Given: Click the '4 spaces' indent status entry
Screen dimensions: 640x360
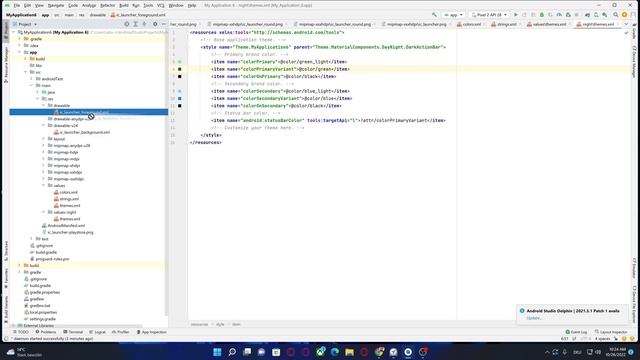Looking at the screenshot, I should click(602, 339).
